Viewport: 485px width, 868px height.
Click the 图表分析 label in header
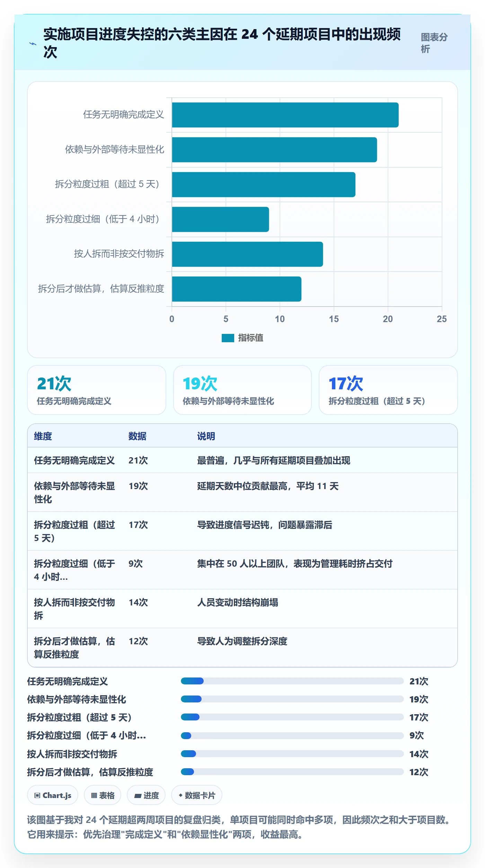[434, 43]
